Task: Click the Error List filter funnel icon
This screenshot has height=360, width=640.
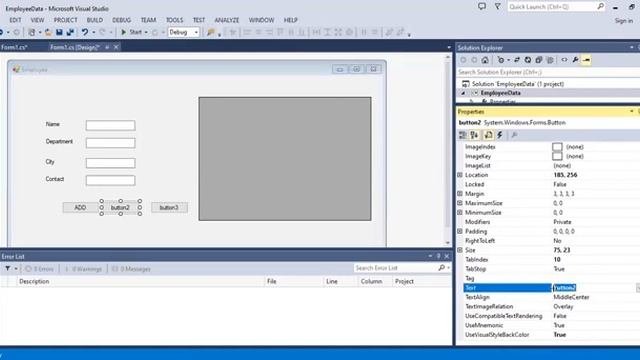Action: pos(8,269)
